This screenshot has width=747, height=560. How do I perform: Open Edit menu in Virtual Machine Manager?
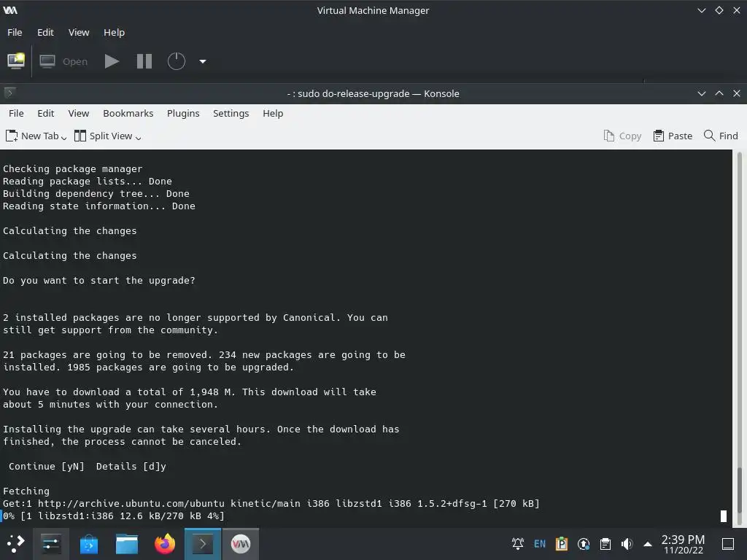(45, 32)
